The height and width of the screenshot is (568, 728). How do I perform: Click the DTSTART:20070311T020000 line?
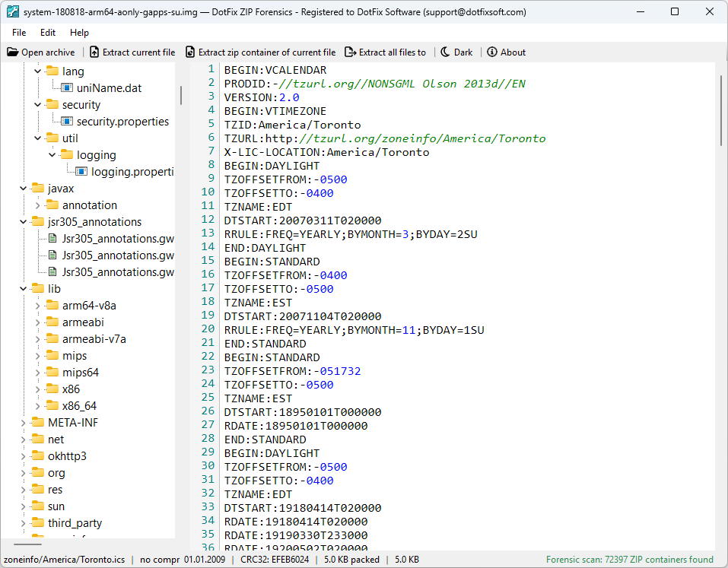point(303,221)
